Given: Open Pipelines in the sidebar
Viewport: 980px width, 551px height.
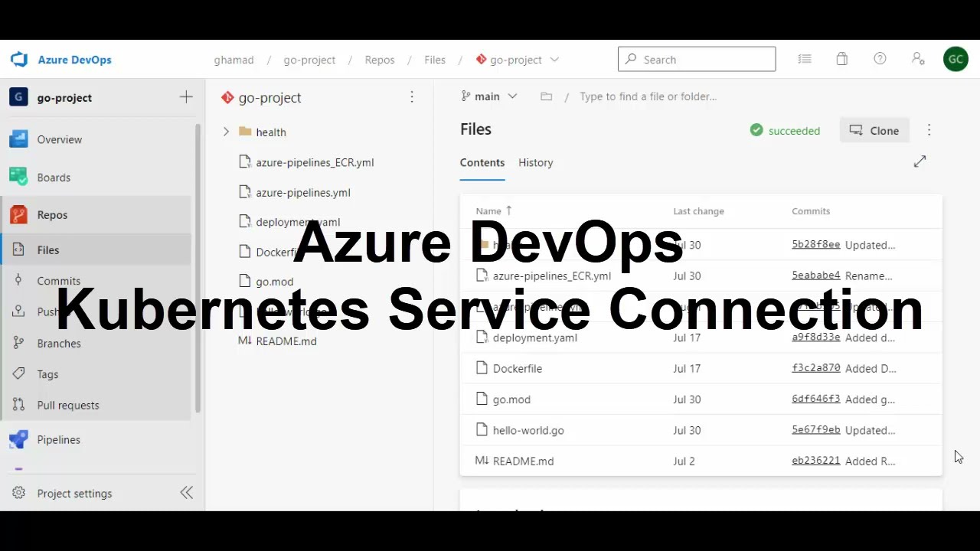Looking at the screenshot, I should [58, 439].
